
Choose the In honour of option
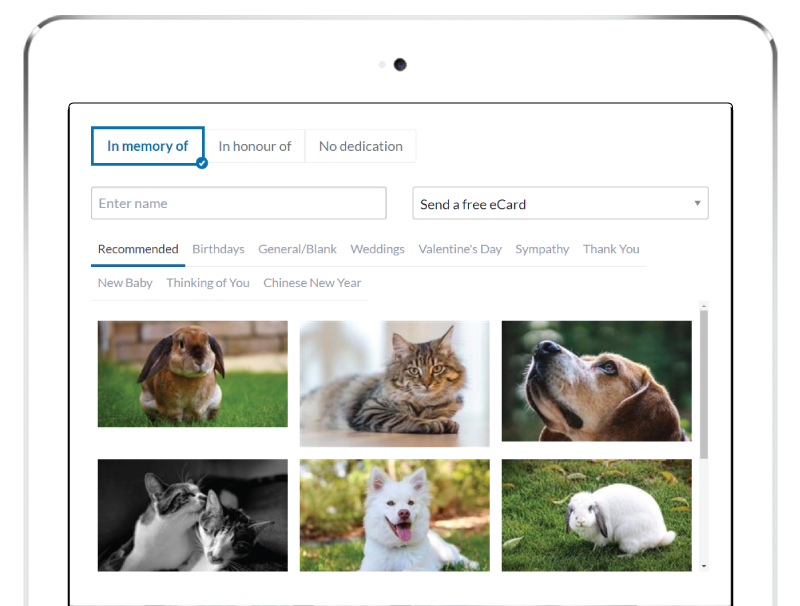tap(254, 146)
